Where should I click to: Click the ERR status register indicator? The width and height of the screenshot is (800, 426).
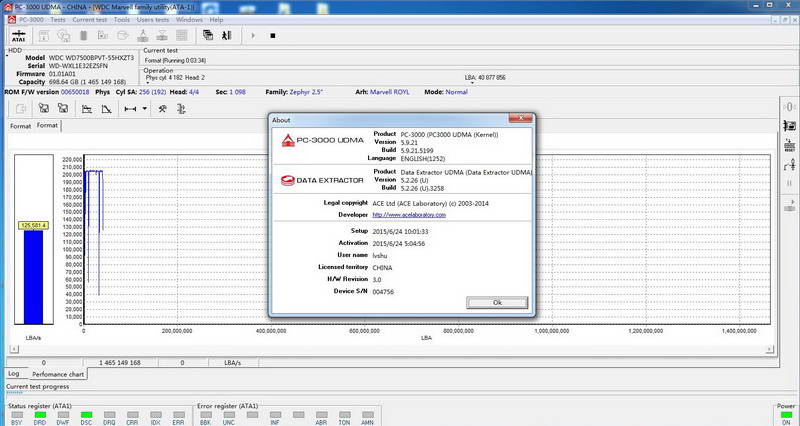click(x=179, y=415)
